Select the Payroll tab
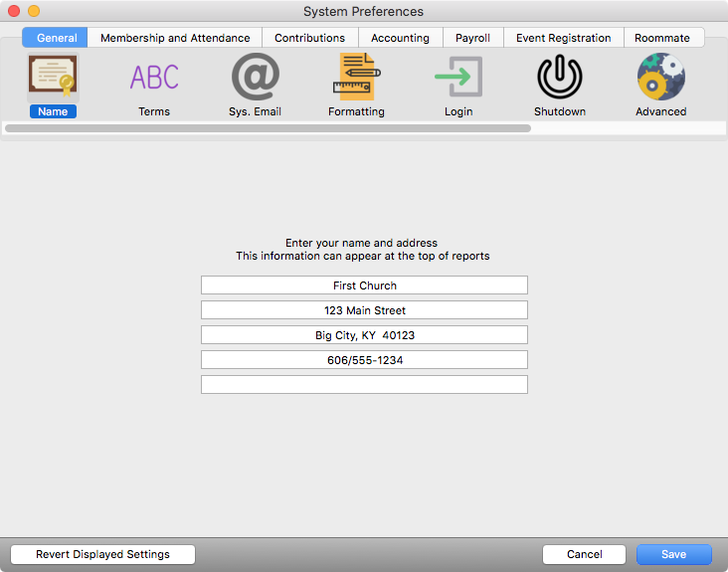 click(472, 38)
